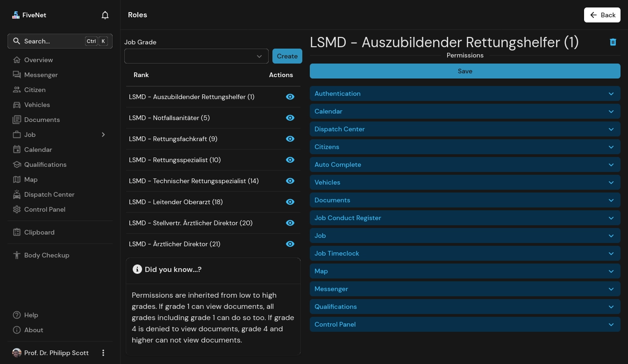View the Leitender Oberarzt (18) role
Viewport: 628px width, 364px height.
[290, 202]
